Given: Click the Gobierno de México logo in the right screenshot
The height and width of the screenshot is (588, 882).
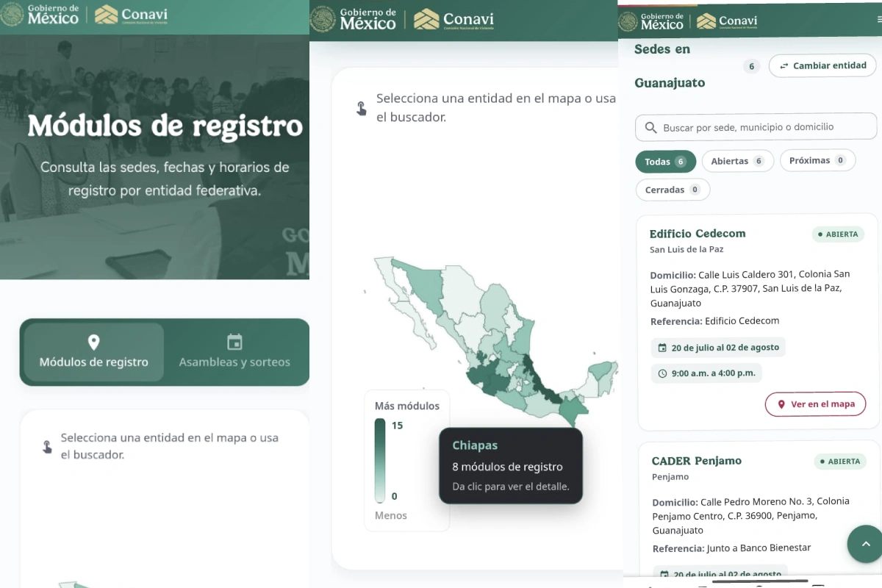Looking at the screenshot, I should (x=651, y=21).
